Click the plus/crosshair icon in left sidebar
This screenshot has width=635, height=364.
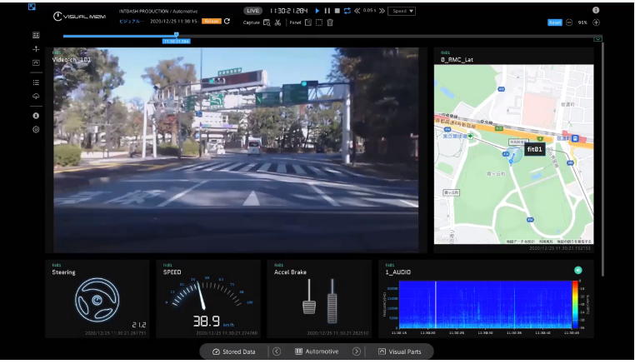click(x=36, y=49)
